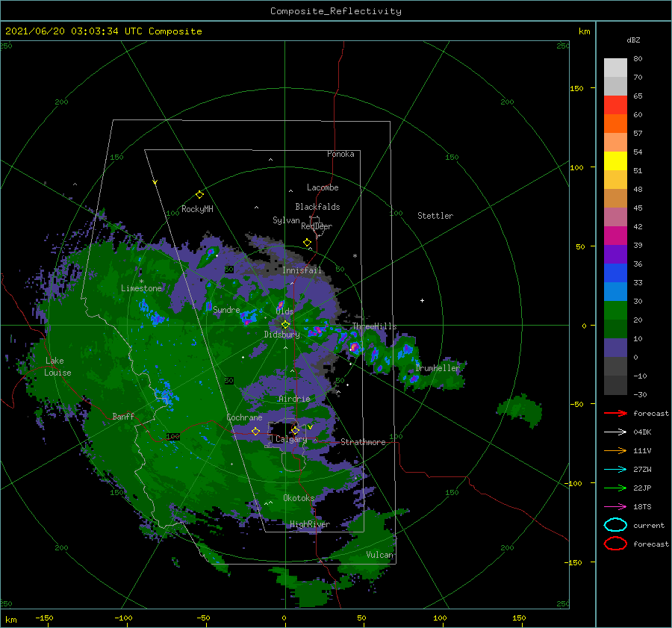Click the red forecast arrow in the legend

coord(615,413)
